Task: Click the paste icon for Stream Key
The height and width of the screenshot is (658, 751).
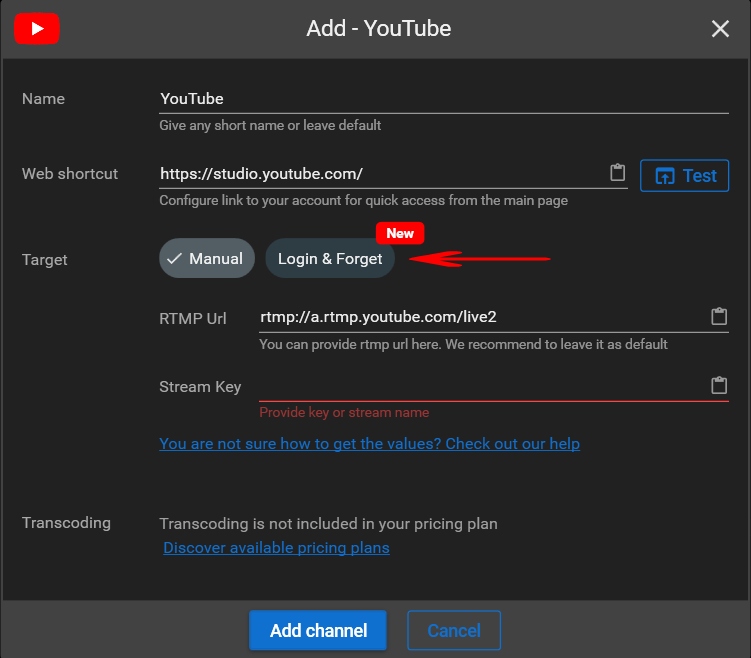Action: [x=718, y=386]
